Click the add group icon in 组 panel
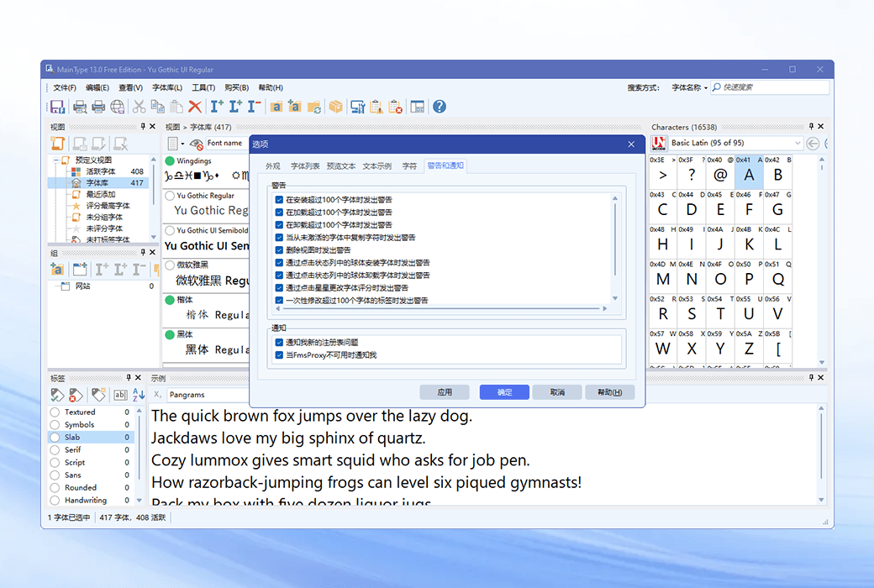Image resolution: width=874 pixels, height=588 pixels. 57,270
